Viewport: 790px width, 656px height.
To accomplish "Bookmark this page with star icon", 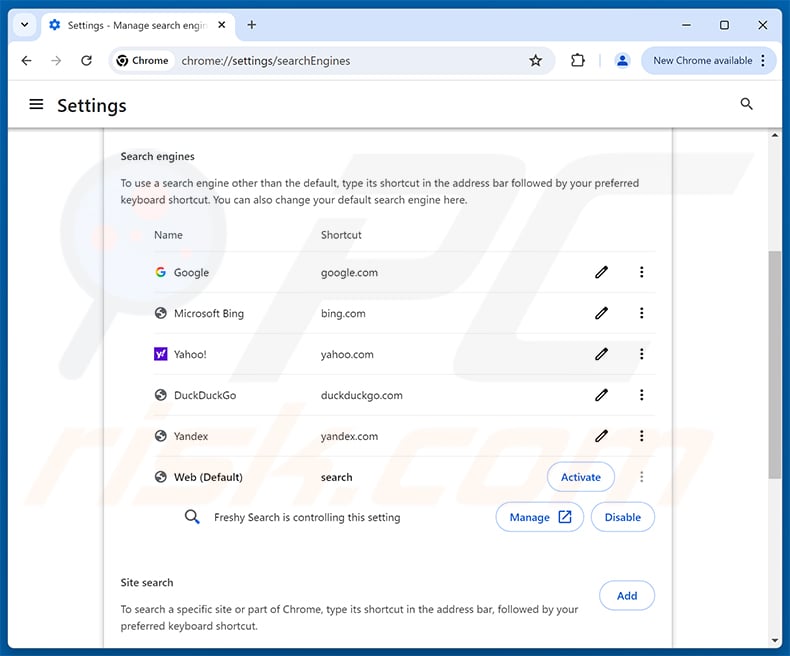I will (x=536, y=61).
